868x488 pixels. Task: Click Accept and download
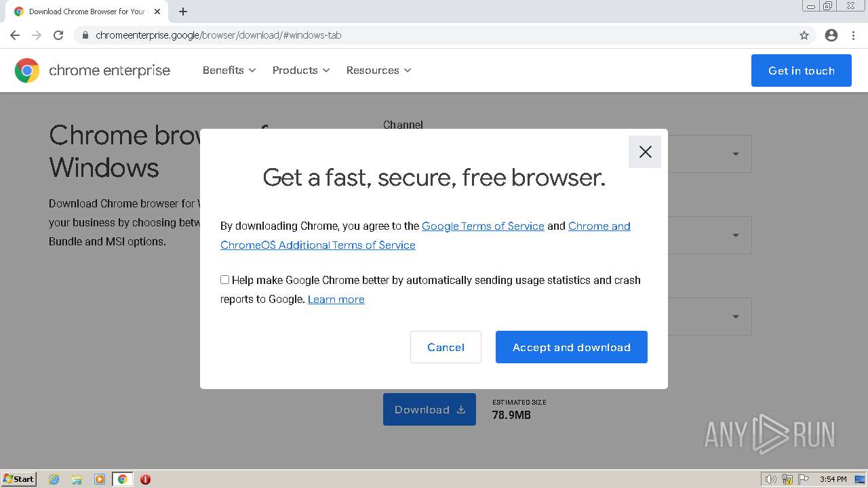point(572,347)
